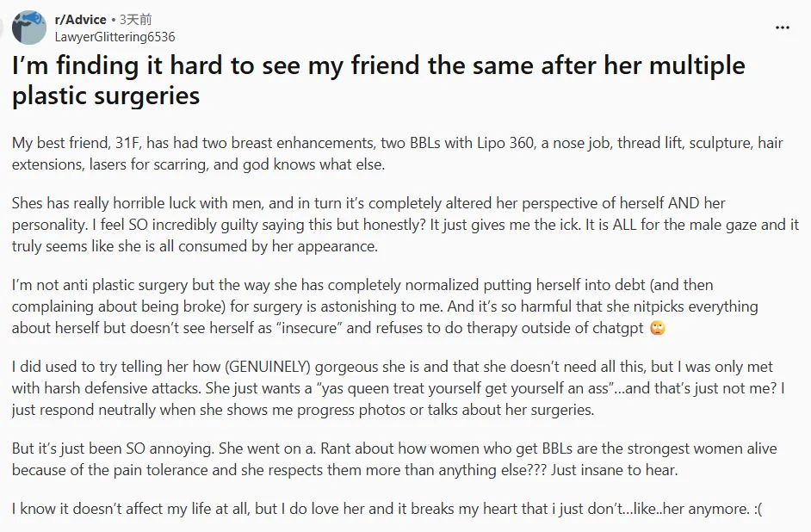Click the paragraph starting 'But it's just been SO annoying'
Viewport: 811px width, 532px height.
click(394, 459)
